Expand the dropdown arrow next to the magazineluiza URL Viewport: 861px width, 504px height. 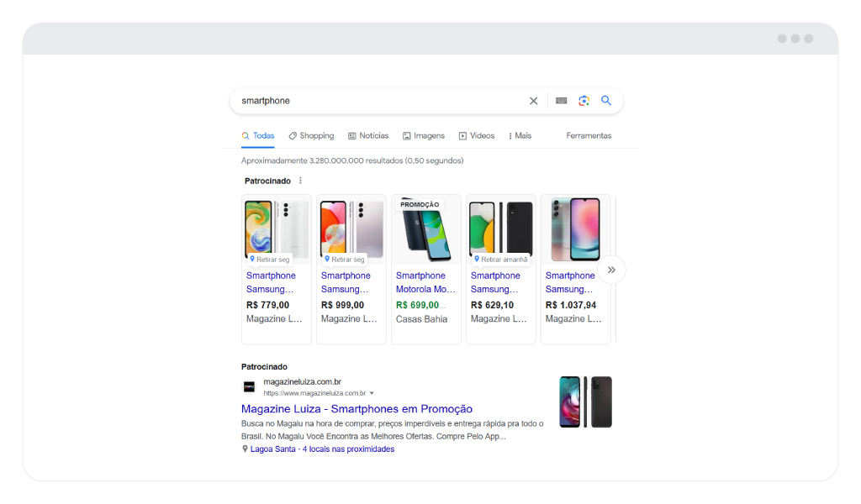coord(372,393)
